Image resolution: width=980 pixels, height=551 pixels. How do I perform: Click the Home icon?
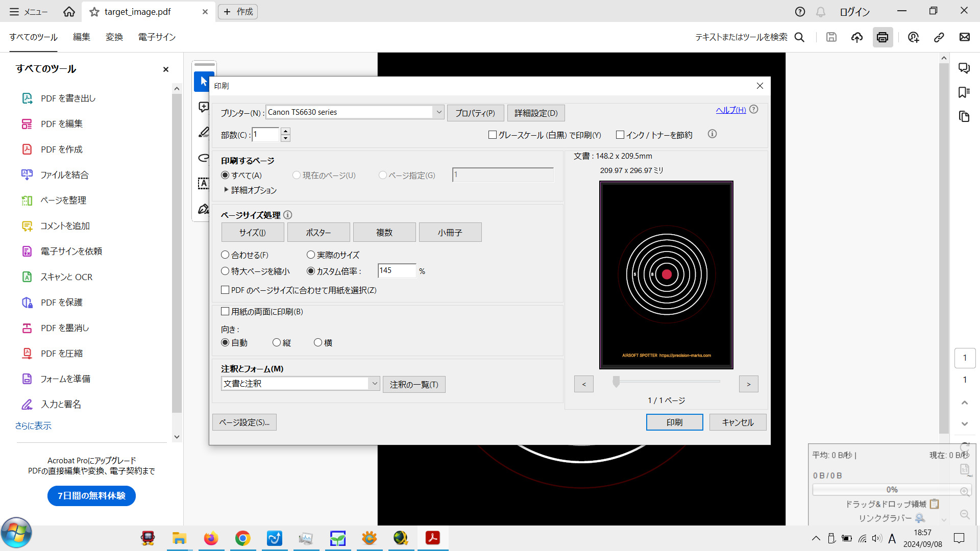coord(69,11)
